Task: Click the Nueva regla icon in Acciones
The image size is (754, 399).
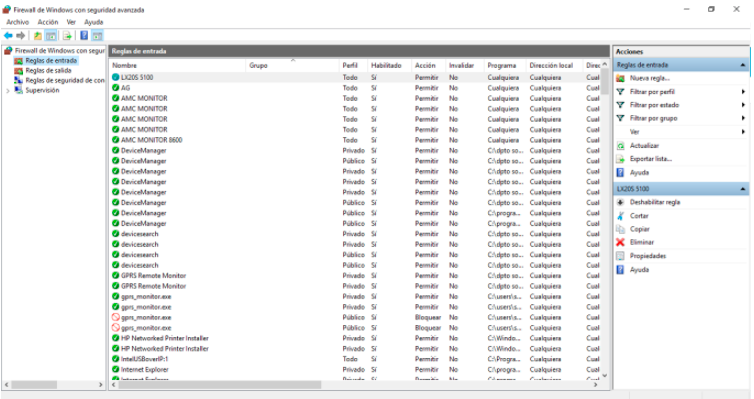Action: coord(621,78)
